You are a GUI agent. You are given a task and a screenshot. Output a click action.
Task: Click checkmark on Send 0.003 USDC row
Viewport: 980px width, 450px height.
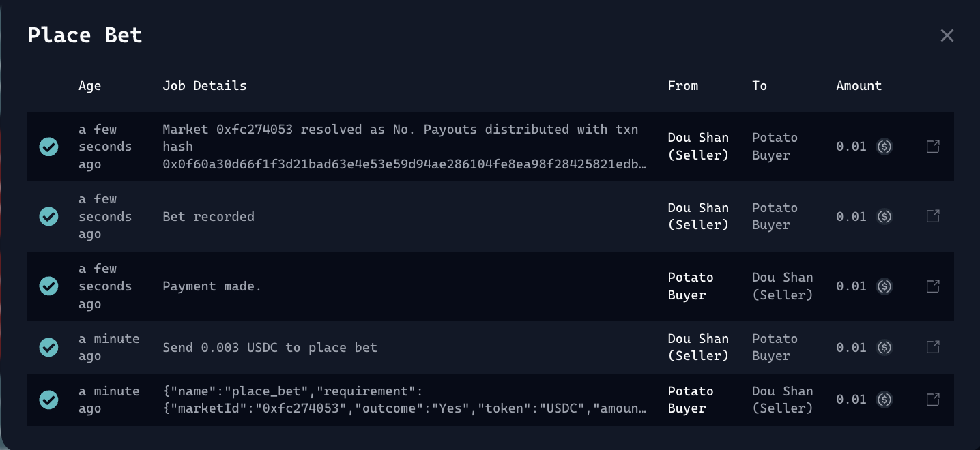click(48, 347)
